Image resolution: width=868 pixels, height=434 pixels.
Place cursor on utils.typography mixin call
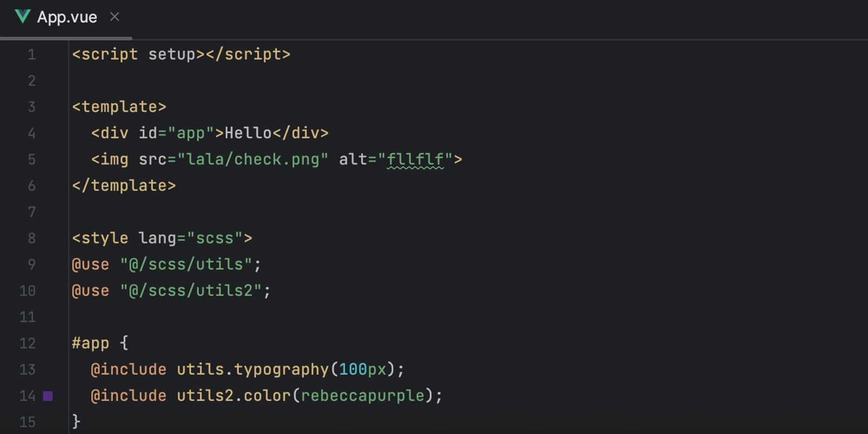tap(253, 369)
